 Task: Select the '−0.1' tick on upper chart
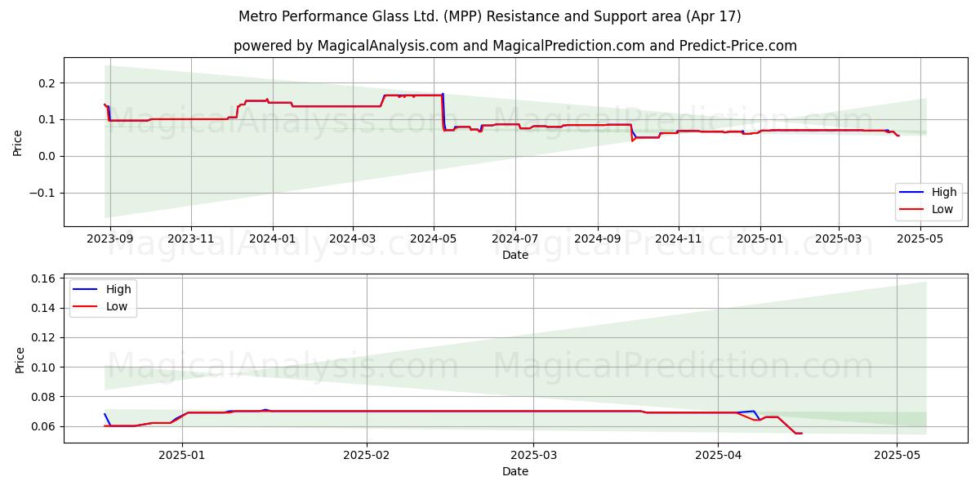point(41,194)
